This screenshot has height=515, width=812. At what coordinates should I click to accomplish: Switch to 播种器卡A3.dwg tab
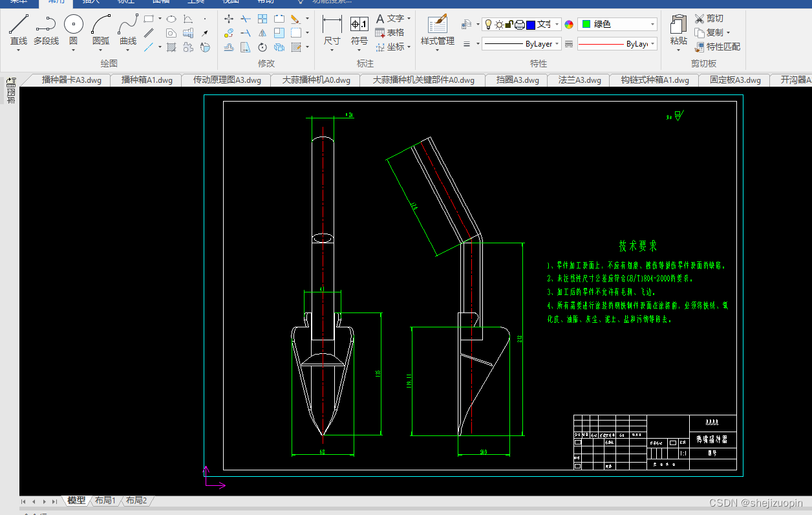pos(72,80)
